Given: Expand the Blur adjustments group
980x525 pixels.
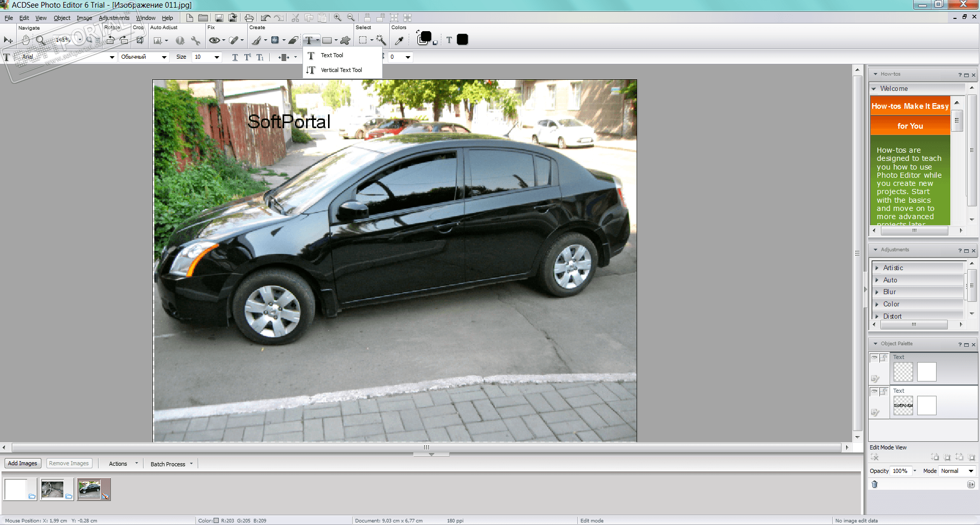Looking at the screenshot, I should click(877, 292).
